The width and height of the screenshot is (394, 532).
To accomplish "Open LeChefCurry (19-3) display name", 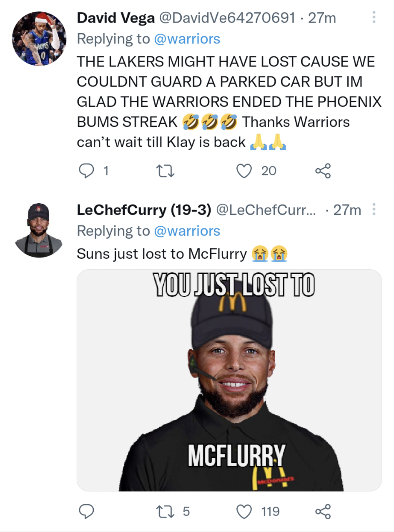I will [x=144, y=210].
